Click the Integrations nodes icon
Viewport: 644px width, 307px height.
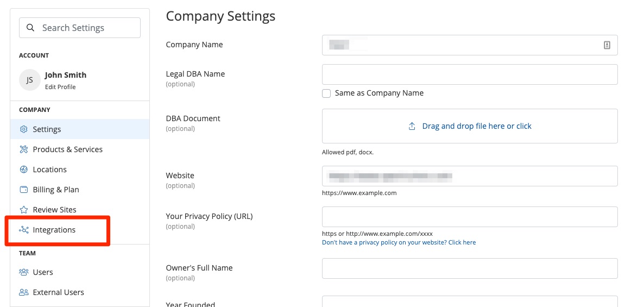click(x=23, y=230)
